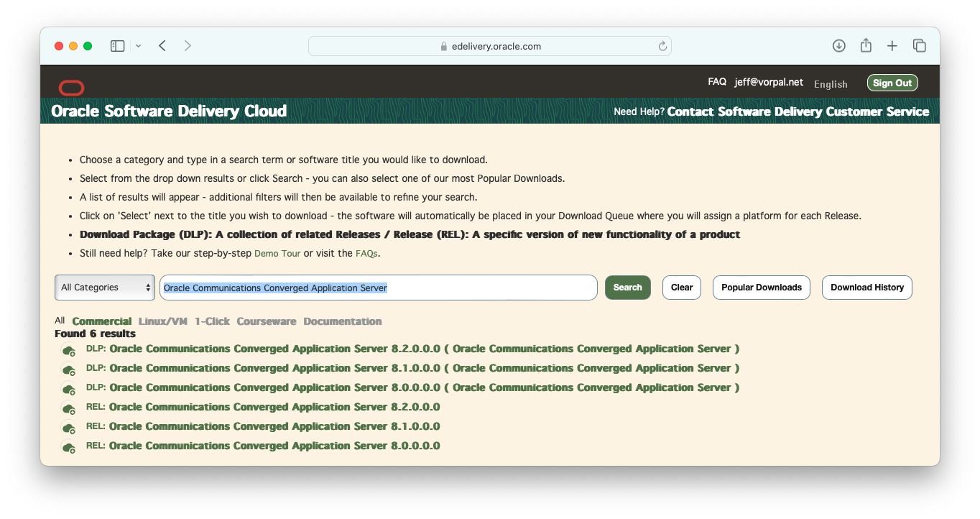Open a new tab with plus icon
The image size is (980, 519).
[892, 46]
